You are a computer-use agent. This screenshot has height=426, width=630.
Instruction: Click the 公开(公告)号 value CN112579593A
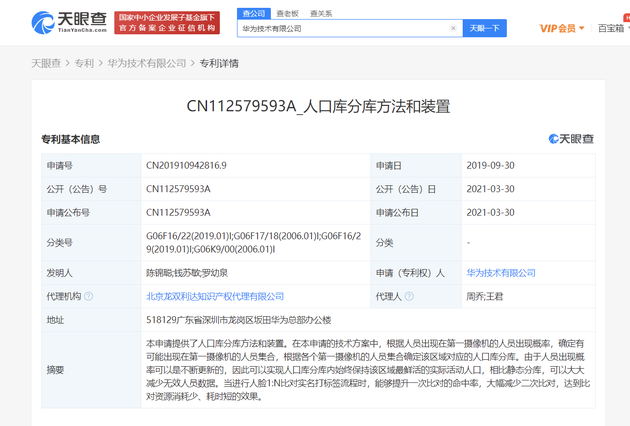[x=178, y=189]
